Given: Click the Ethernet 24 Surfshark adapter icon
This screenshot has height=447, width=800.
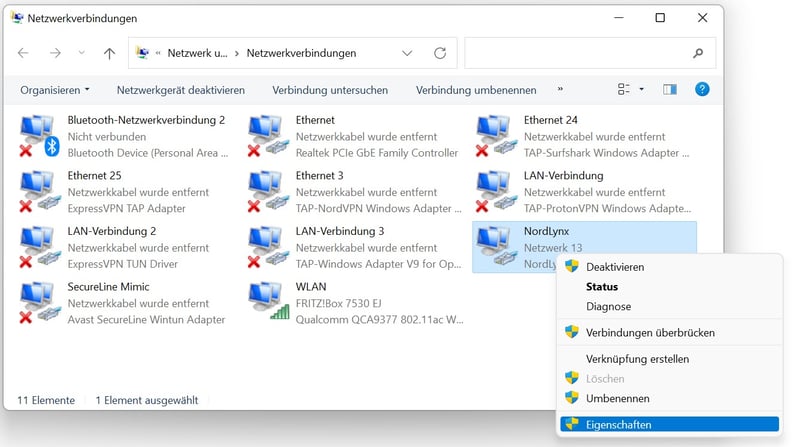Looking at the screenshot, I should click(495, 136).
